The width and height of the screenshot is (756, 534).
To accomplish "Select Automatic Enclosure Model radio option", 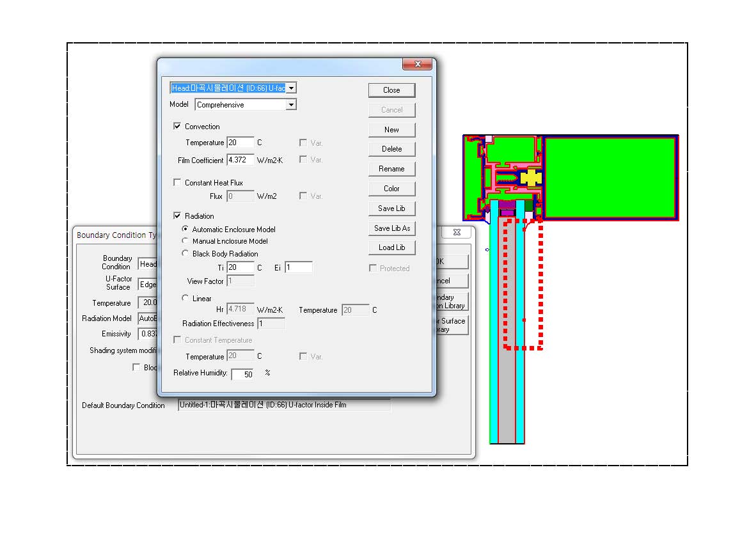I will [x=185, y=230].
